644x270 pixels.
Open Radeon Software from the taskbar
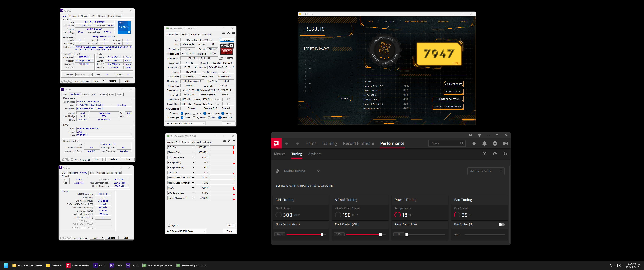78,265
